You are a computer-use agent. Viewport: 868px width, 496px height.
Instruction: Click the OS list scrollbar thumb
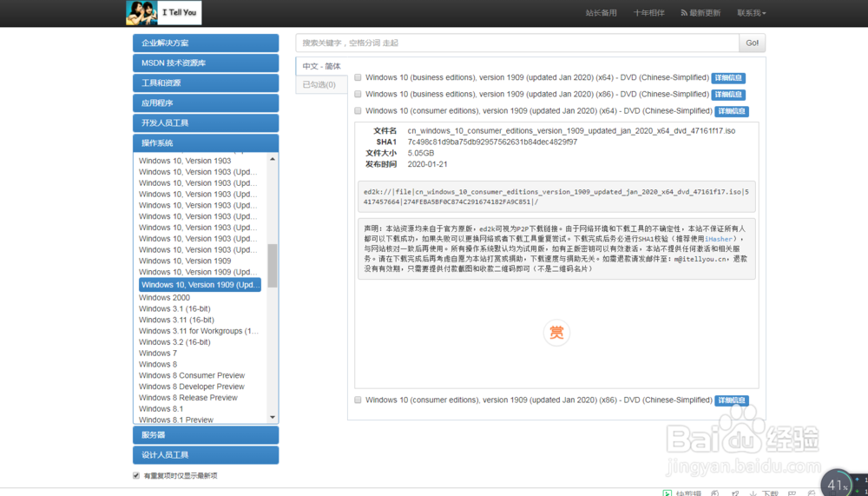point(273,266)
